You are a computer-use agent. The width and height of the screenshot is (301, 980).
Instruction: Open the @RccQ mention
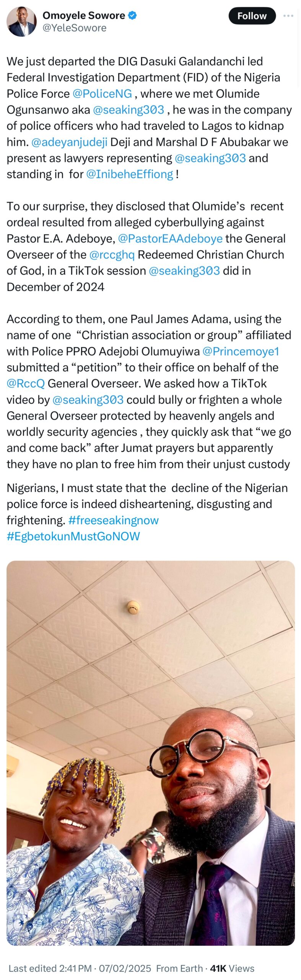(x=26, y=384)
